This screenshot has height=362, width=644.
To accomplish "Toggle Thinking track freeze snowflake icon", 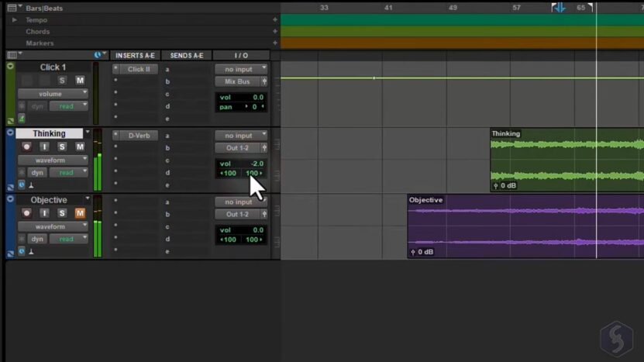I will (x=22, y=173).
